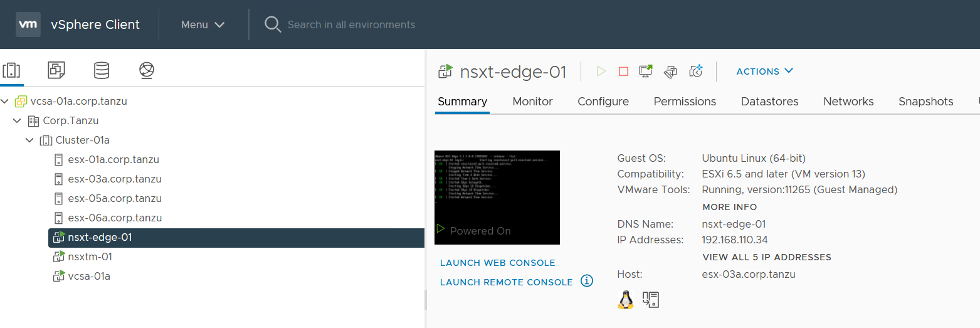Switch to Networking view icon
The image size is (980, 328).
pyautogui.click(x=147, y=70)
